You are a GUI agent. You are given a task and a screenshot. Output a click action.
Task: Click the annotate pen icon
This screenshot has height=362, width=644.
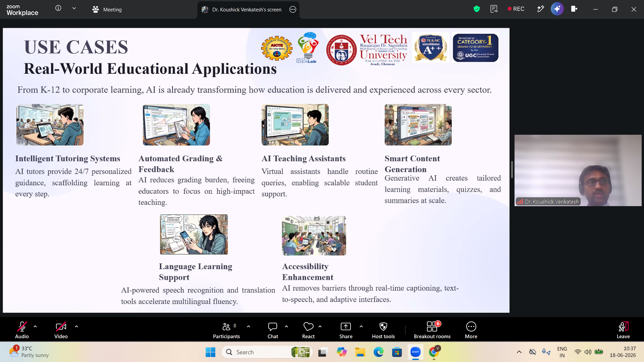(x=540, y=9)
